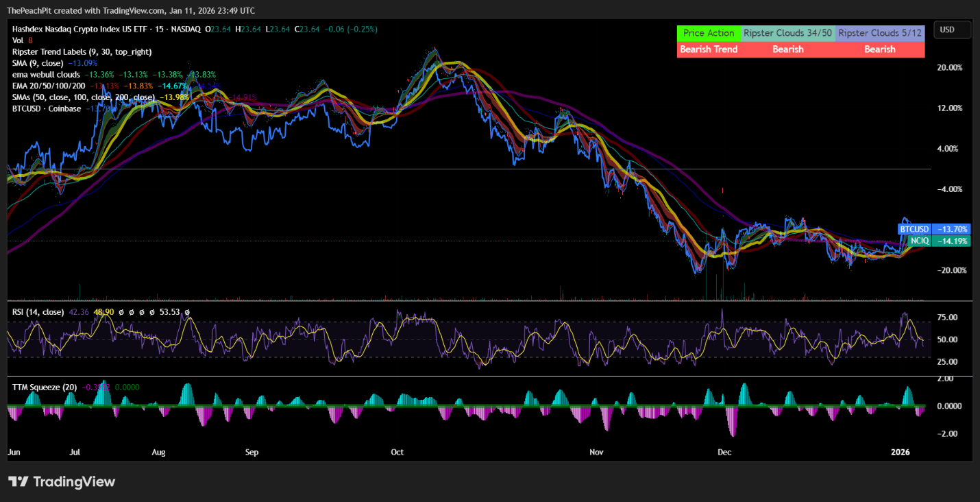Click the TradingView logo in the bottom corner
Viewport: 980px width, 502px height.
[x=62, y=481]
